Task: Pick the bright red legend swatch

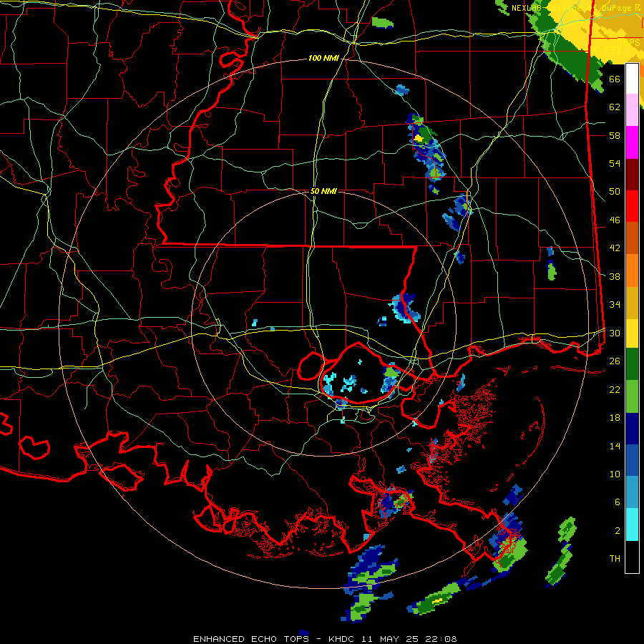Action: [x=632, y=206]
